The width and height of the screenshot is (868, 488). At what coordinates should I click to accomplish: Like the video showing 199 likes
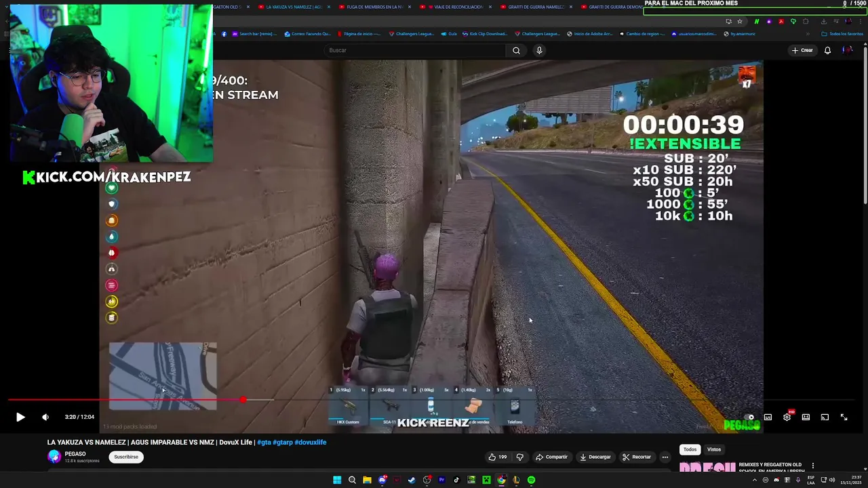[498, 457]
